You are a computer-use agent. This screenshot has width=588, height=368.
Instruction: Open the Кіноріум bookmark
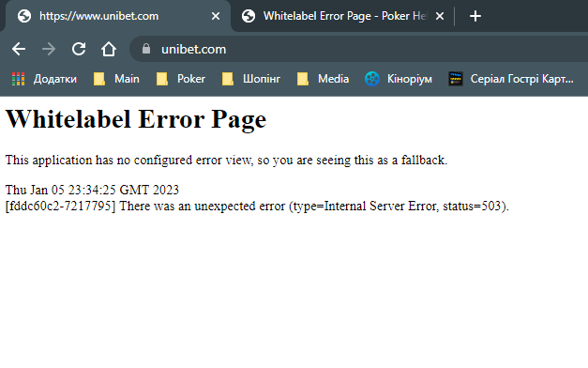[399, 79]
